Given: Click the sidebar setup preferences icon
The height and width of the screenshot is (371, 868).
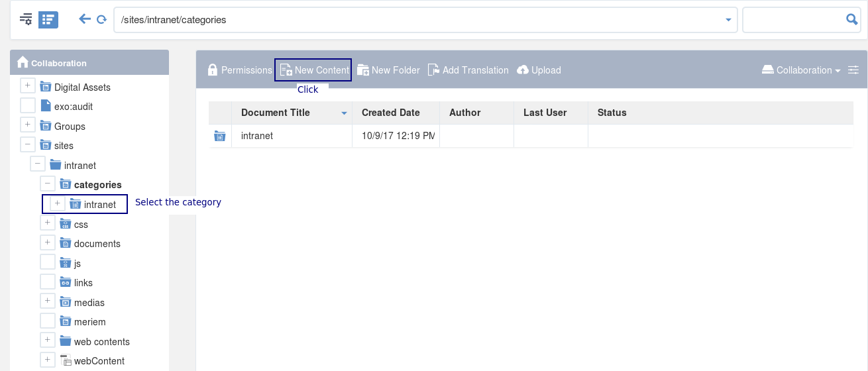Looking at the screenshot, I should tap(26, 19).
